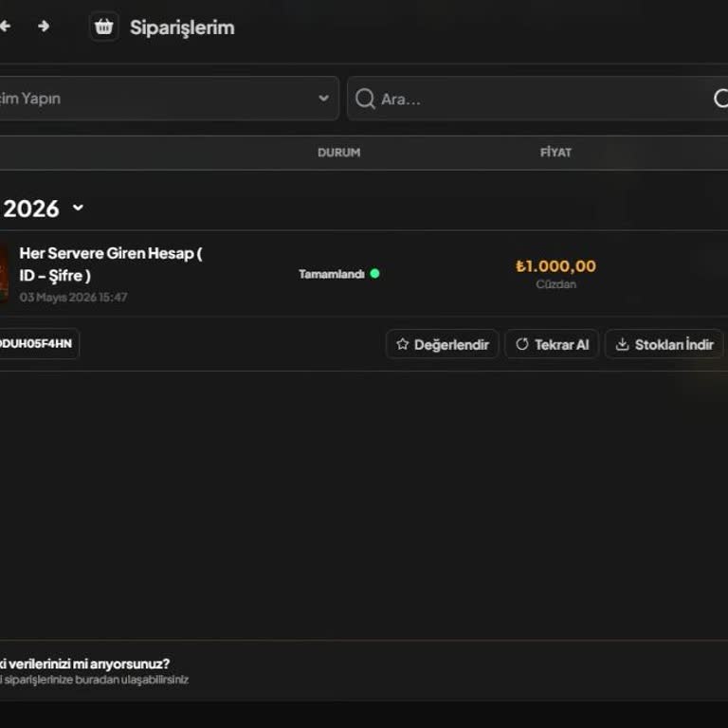Screen dimensions: 728x728
Task: Click the star icon on Değerlendir
Action: tap(402, 344)
